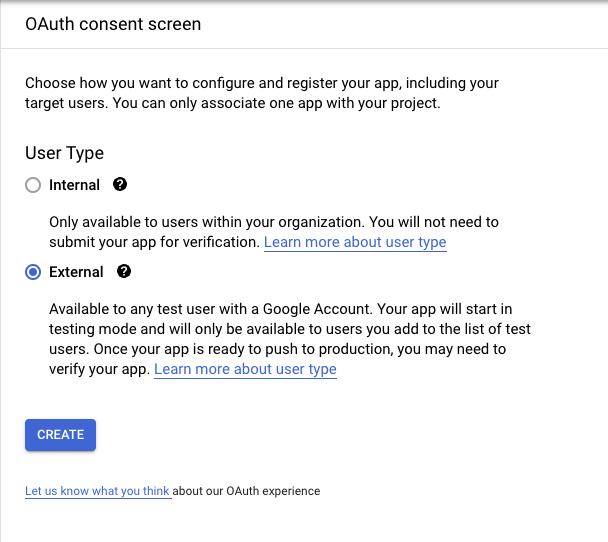Viewport: 608px width, 542px height.
Task: Click the Available to any test user description
Action: tap(290, 339)
